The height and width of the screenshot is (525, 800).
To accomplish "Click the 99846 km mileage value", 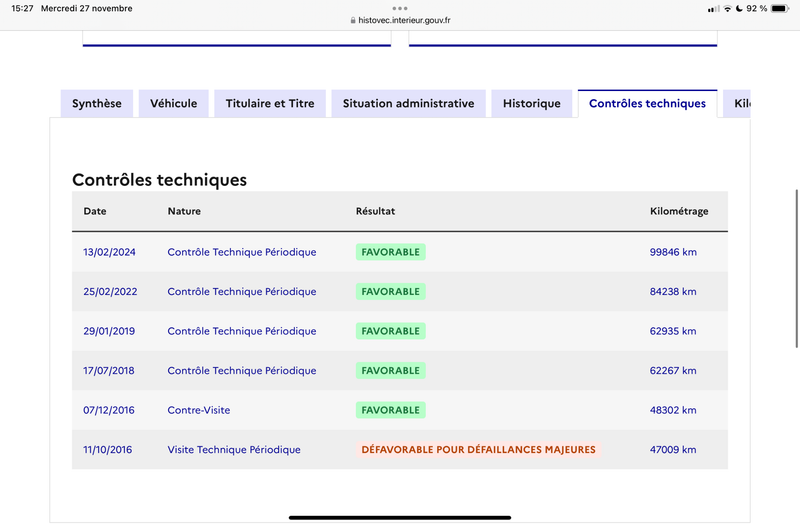I will (x=673, y=252).
